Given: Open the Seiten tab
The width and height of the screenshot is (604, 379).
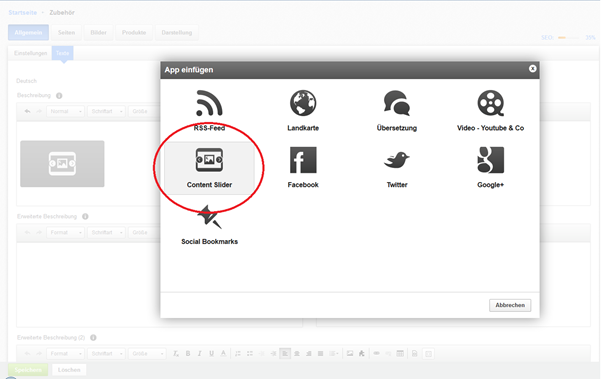Looking at the screenshot, I should (x=66, y=33).
